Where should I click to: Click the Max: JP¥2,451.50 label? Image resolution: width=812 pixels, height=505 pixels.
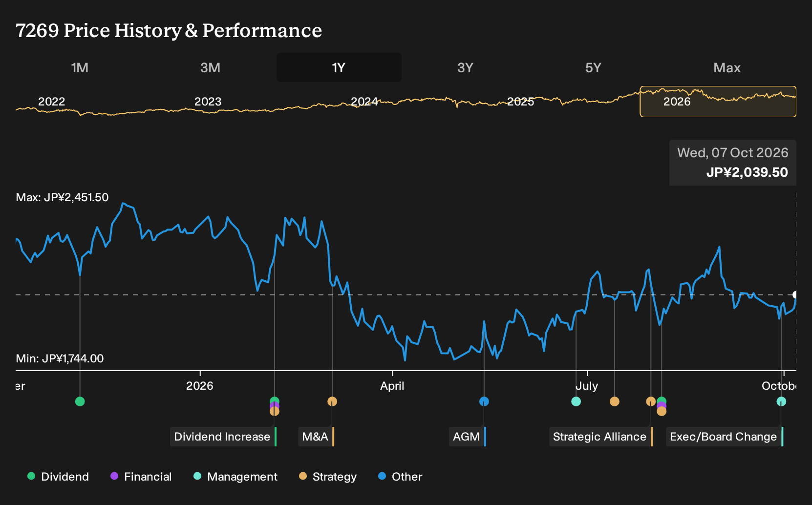click(x=62, y=197)
